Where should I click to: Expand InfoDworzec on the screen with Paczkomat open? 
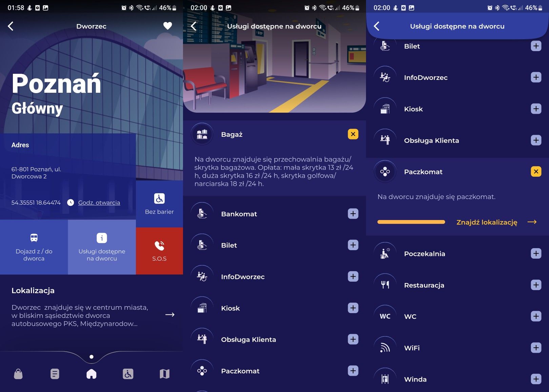pos(536,78)
